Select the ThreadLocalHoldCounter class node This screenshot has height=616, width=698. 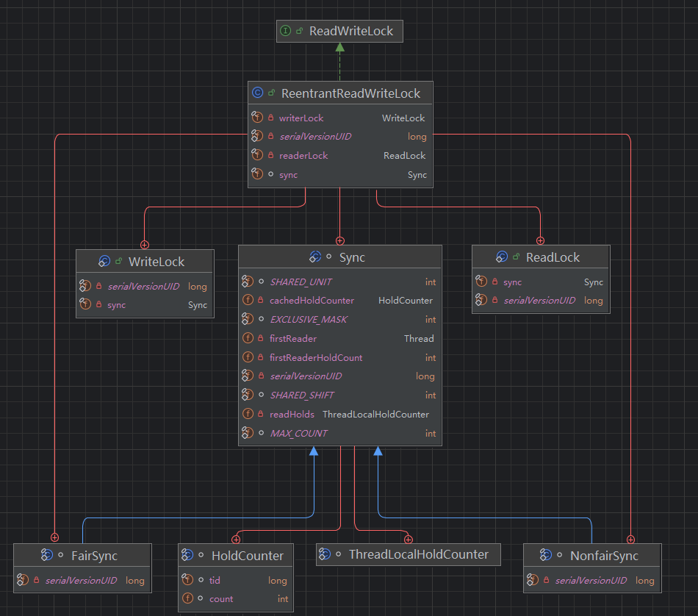[418, 554]
